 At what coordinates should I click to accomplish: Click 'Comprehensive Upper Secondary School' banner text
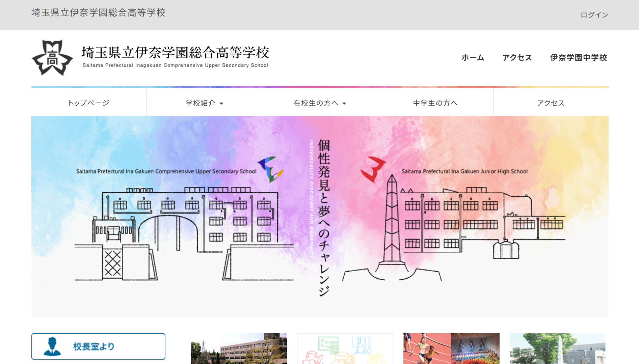point(206,171)
